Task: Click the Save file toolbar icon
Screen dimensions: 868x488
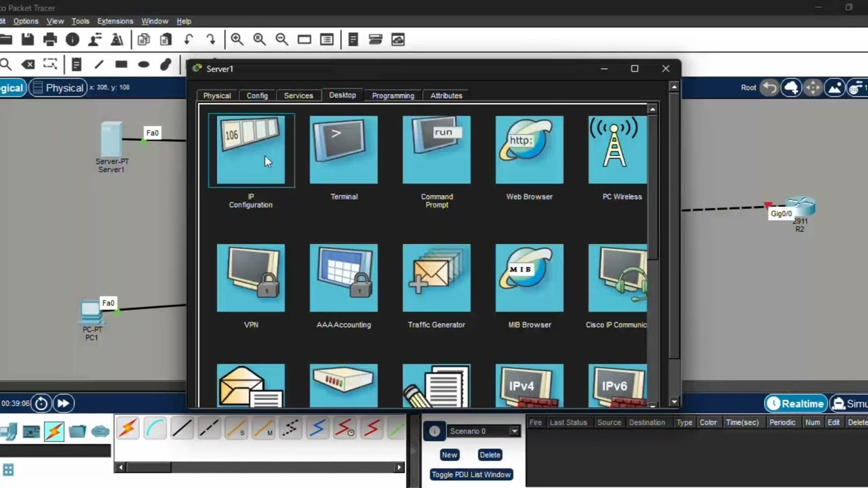Action: point(28,40)
